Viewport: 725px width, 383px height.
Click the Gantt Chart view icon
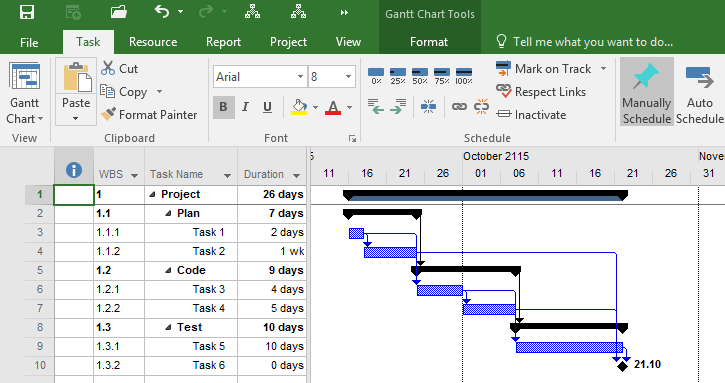tap(25, 76)
